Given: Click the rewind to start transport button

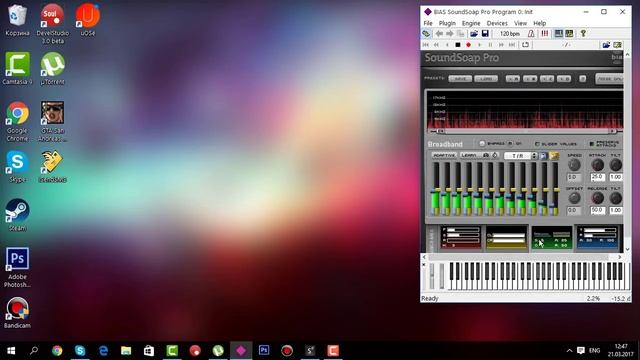Looking at the screenshot, I should click(x=426, y=44).
